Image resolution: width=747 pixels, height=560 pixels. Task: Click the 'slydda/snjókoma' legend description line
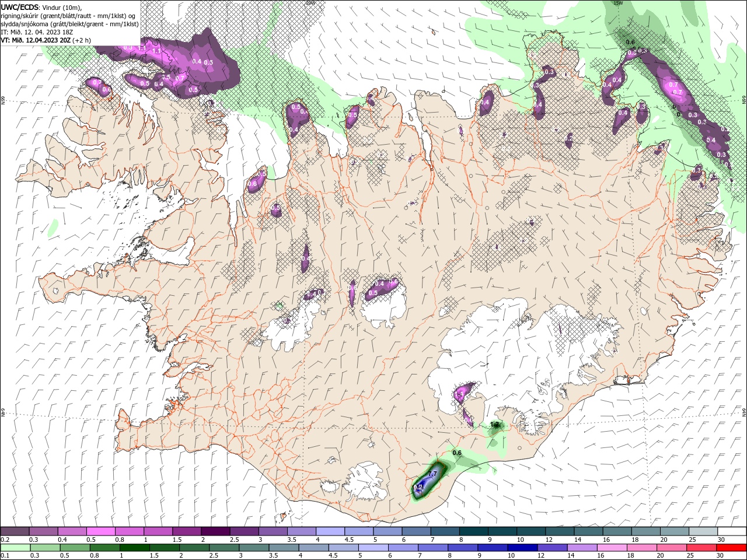(x=69, y=24)
